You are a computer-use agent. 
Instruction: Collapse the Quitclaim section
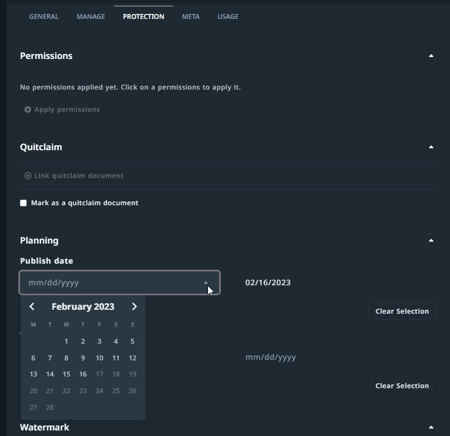tap(431, 147)
